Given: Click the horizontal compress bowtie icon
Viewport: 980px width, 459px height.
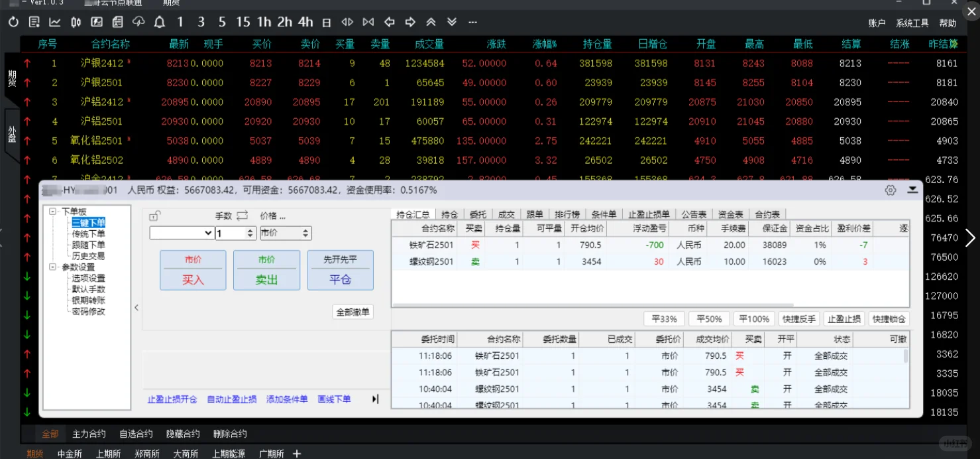Looking at the screenshot, I should [x=368, y=22].
